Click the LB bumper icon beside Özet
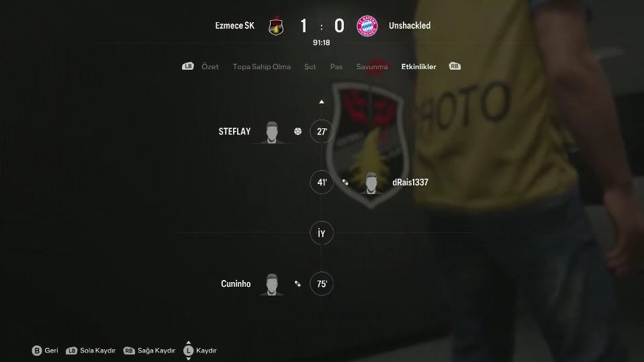644x362 pixels. [188, 66]
